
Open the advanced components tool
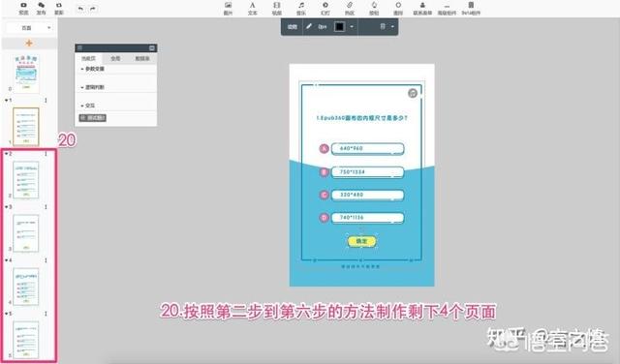447,9
